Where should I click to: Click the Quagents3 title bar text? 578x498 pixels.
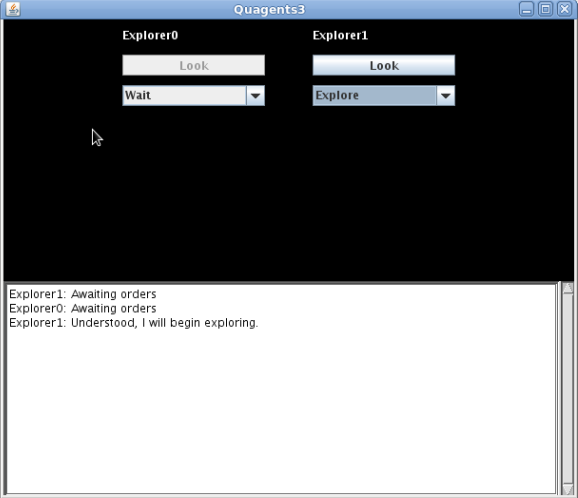(x=269, y=10)
